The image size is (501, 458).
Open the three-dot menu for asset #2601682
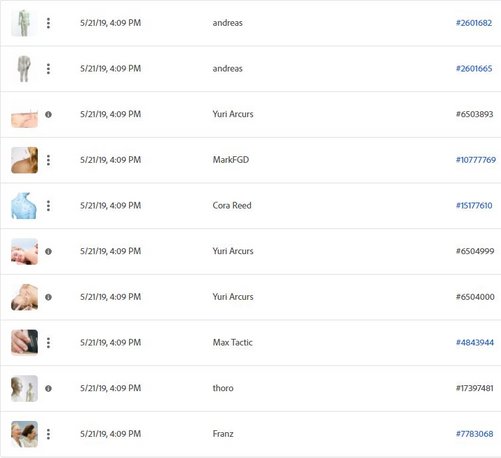(48, 23)
